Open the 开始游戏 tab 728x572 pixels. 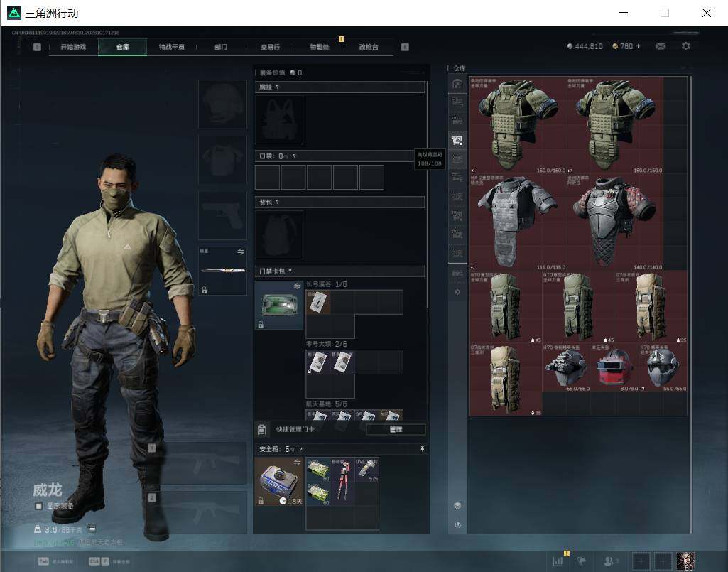(73, 47)
